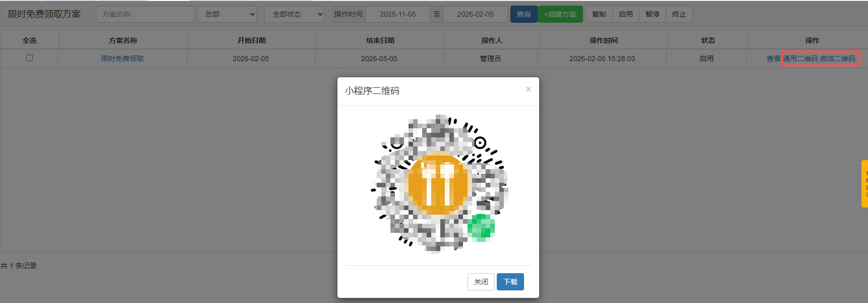Click the green +创建方案 button
This screenshot has height=303, width=868.
tap(560, 14)
